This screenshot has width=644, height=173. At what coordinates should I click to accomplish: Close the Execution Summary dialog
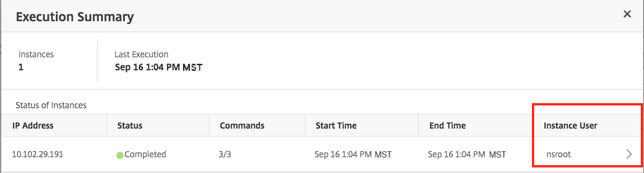coord(627,14)
